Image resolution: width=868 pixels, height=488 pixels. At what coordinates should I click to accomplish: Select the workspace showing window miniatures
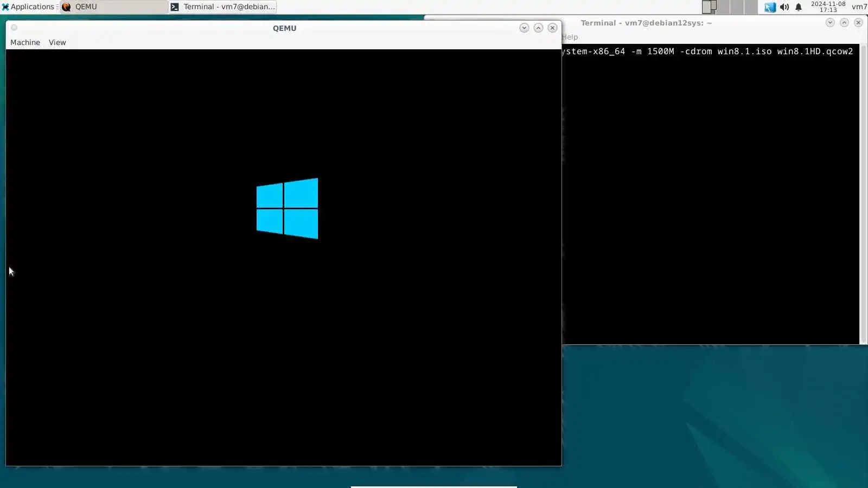(x=709, y=7)
